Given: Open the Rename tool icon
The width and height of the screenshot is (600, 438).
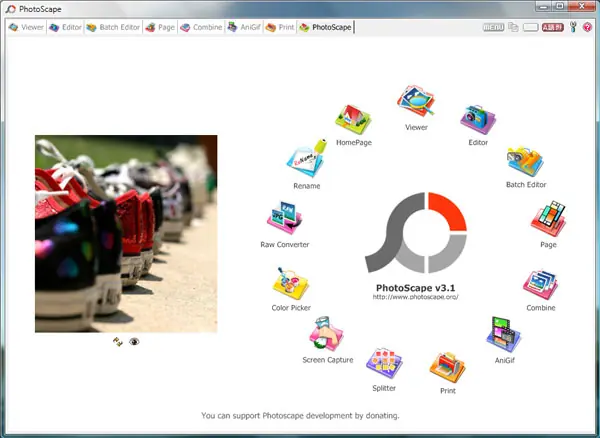Looking at the screenshot, I should click(307, 158).
